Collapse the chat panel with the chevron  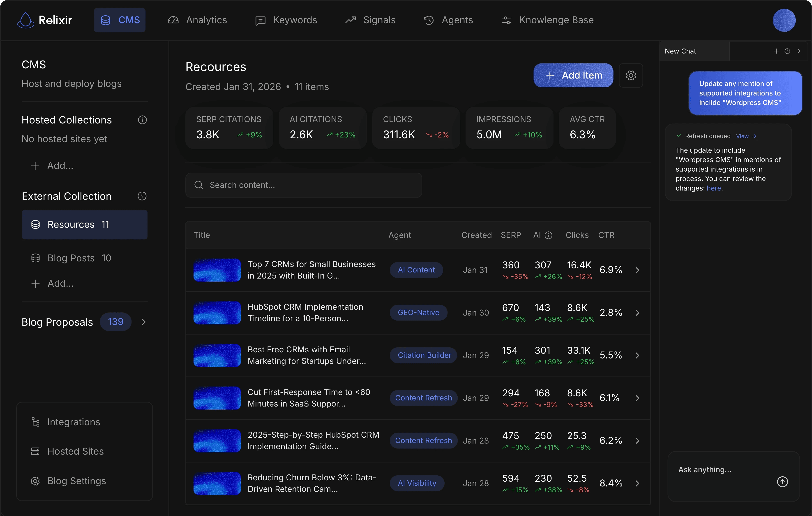pos(799,51)
